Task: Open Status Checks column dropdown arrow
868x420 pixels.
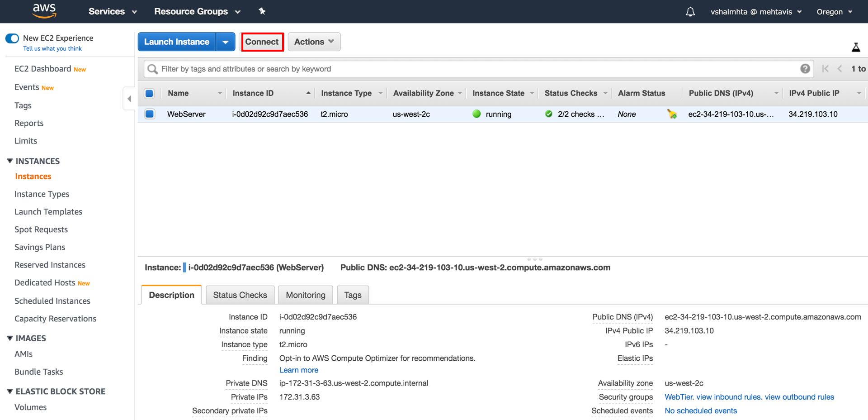Action: [x=605, y=93]
